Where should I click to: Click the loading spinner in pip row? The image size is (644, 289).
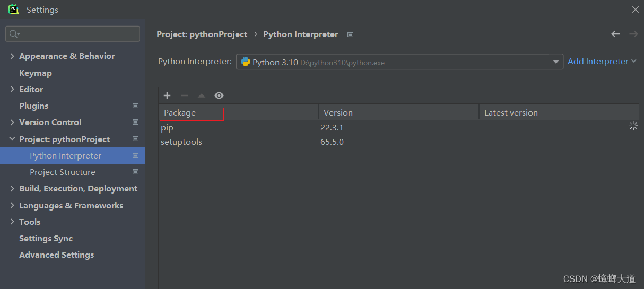[633, 126]
